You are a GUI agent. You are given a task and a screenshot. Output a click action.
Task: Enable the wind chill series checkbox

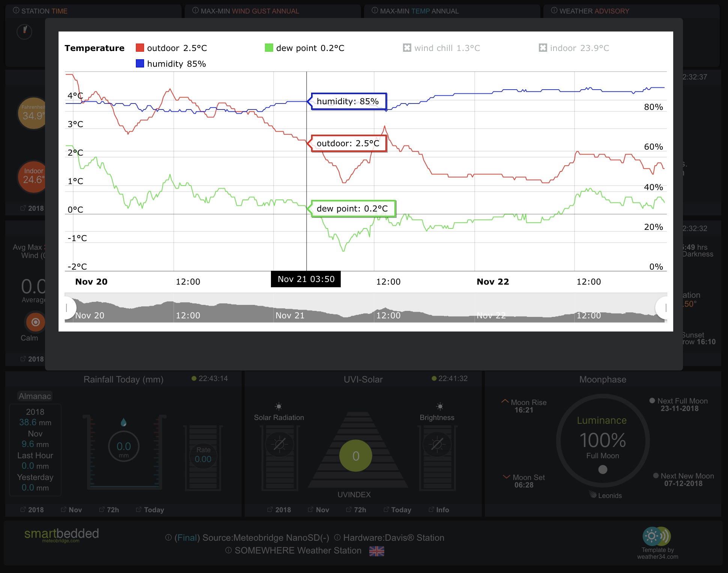tap(407, 48)
